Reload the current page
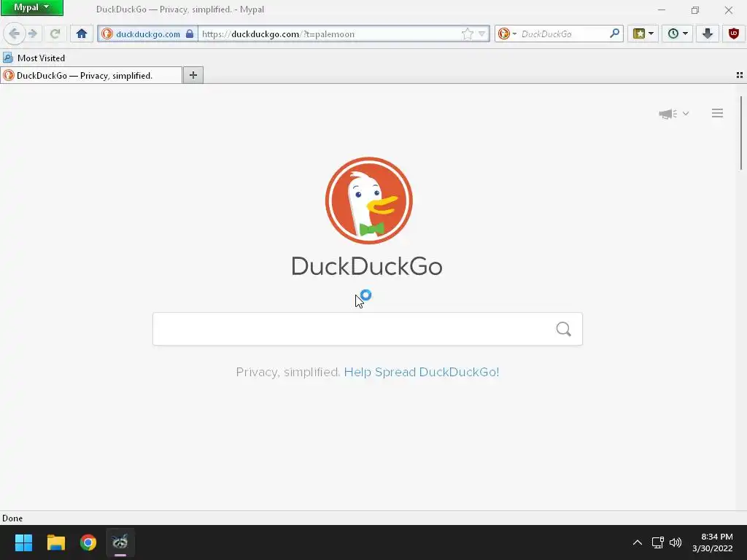747x560 pixels. coord(55,34)
